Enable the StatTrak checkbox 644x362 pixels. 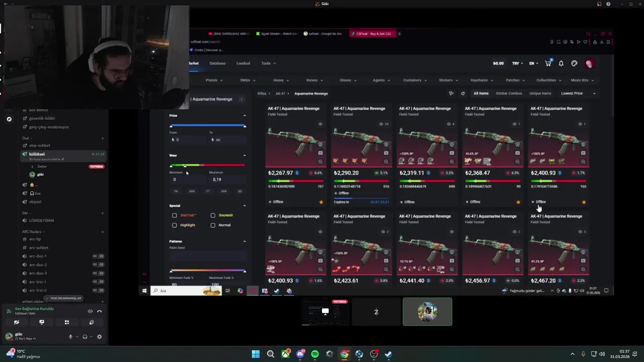tap(175, 215)
